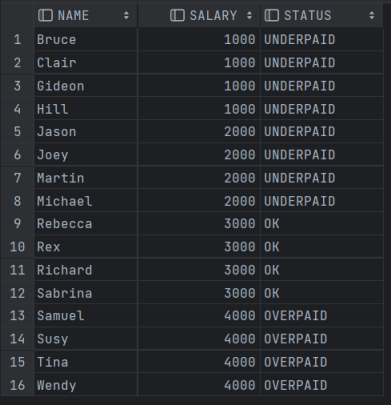The image size is (391, 405).
Task: Select row number 1
Action: point(17,40)
